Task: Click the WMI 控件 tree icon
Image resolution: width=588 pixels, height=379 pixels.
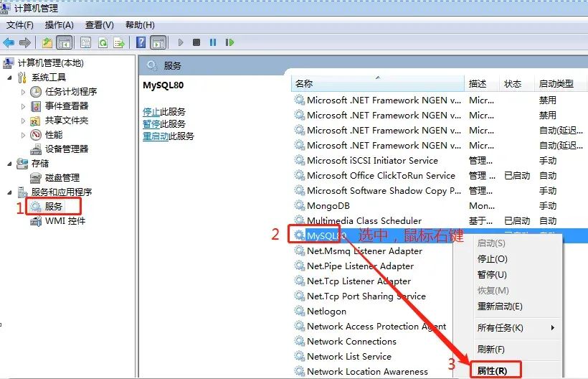Action: click(36, 221)
